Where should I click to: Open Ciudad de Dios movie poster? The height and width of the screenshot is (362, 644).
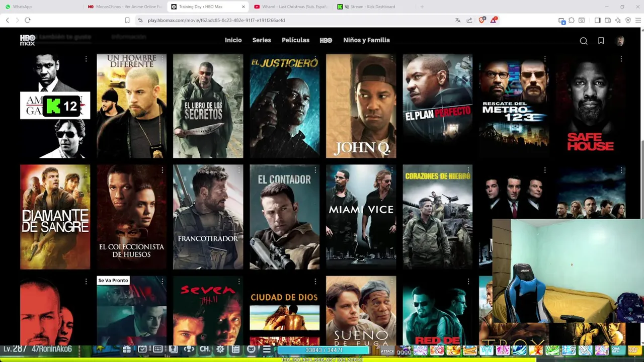[284, 310]
